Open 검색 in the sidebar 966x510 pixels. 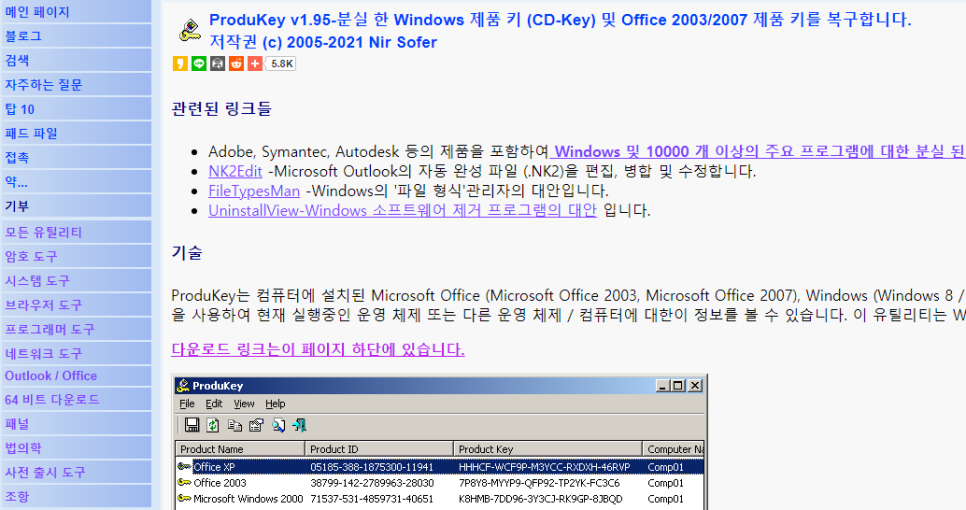click(75, 60)
